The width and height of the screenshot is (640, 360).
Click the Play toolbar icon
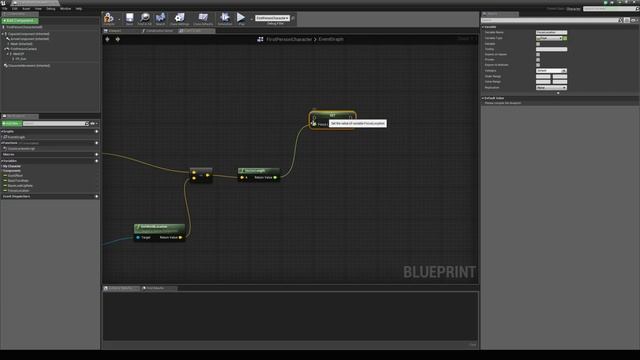[x=241, y=18]
